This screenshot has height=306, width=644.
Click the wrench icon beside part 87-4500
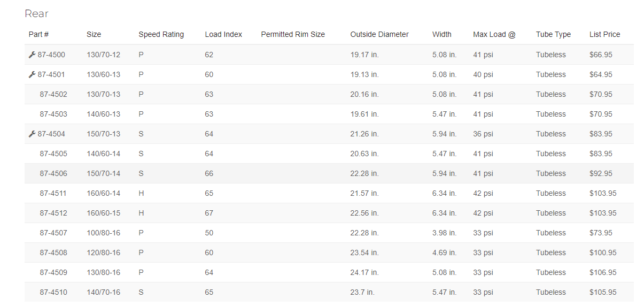[32, 55]
